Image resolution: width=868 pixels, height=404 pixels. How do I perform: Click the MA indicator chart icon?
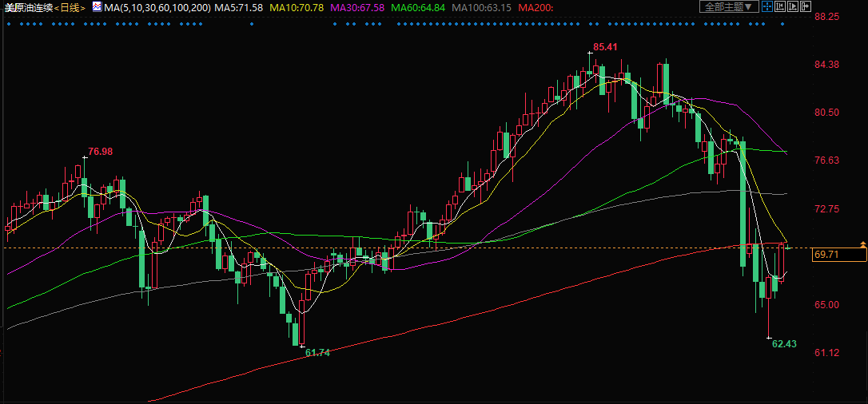tap(96, 6)
